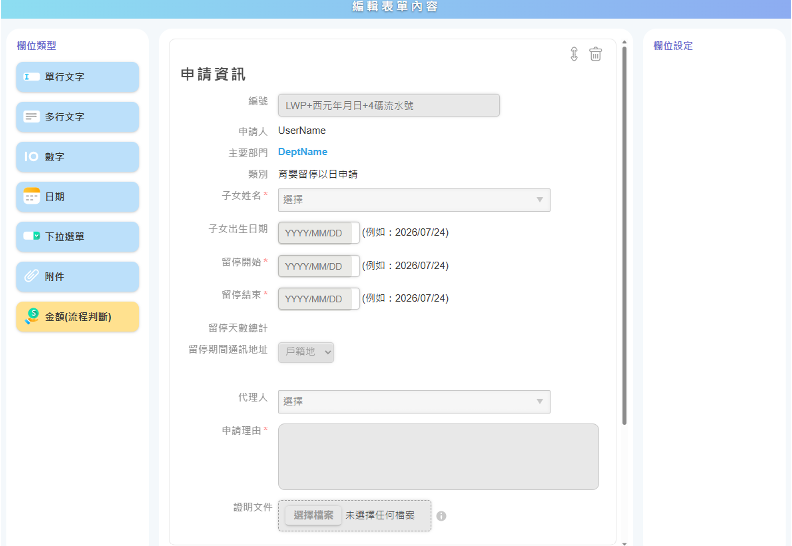Click the 編號 input field
The height and width of the screenshot is (546, 792).
[389, 106]
